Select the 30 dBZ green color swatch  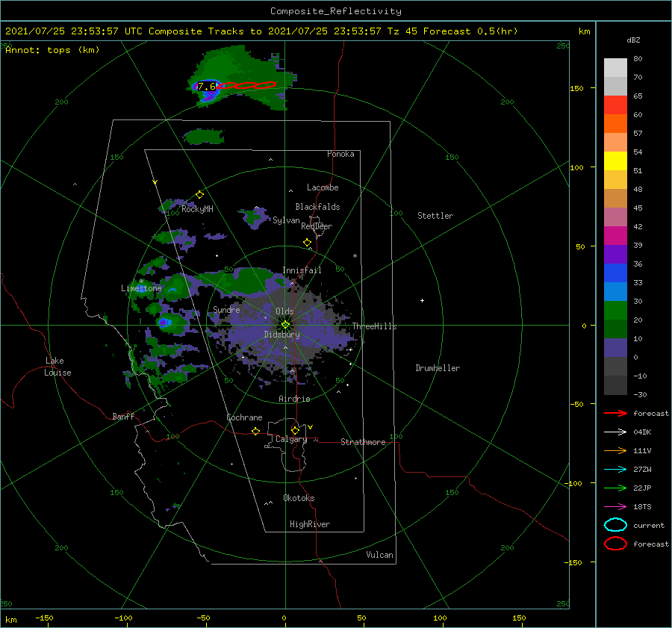[615, 310]
